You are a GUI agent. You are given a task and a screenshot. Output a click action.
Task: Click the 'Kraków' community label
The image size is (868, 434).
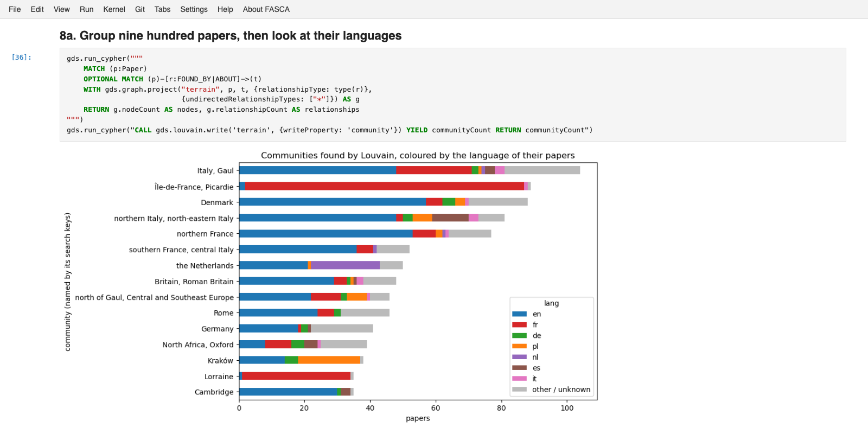click(220, 361)
